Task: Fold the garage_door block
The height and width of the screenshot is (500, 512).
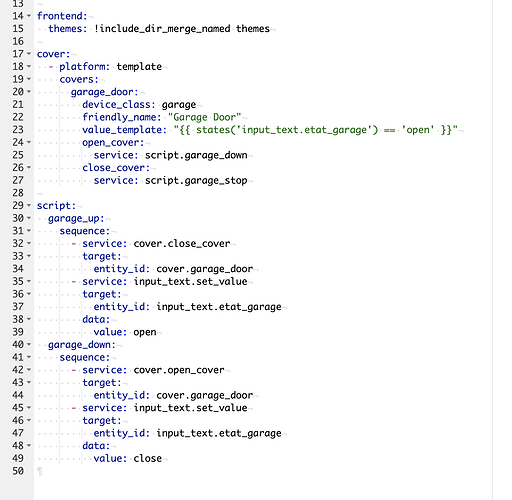Action: click(29, 92)
